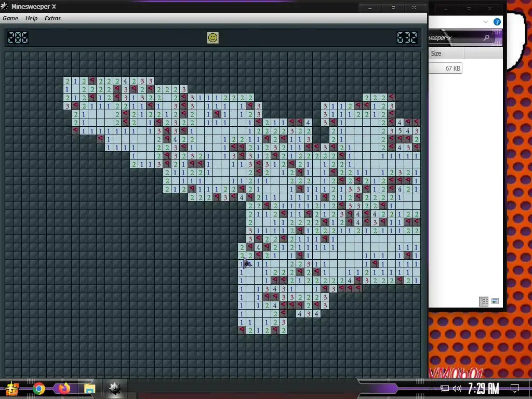Screen dimensions: 532x399
Task: Sort by the Size column header
Action: 446,54
